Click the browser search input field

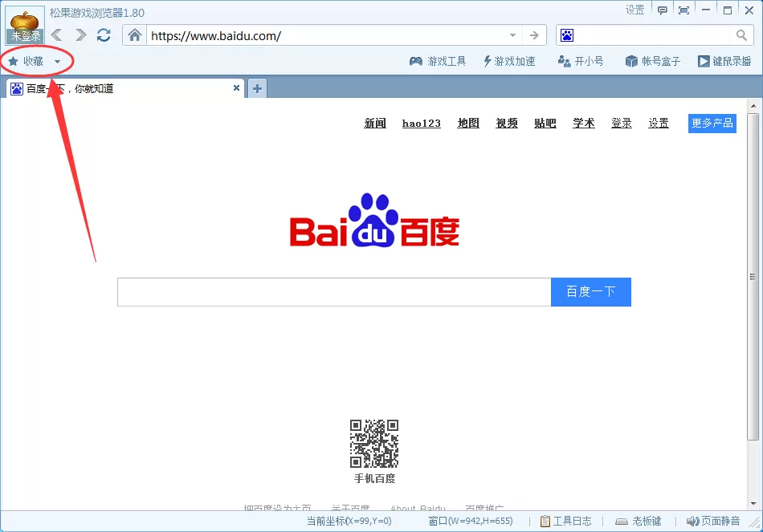[653, 35]
